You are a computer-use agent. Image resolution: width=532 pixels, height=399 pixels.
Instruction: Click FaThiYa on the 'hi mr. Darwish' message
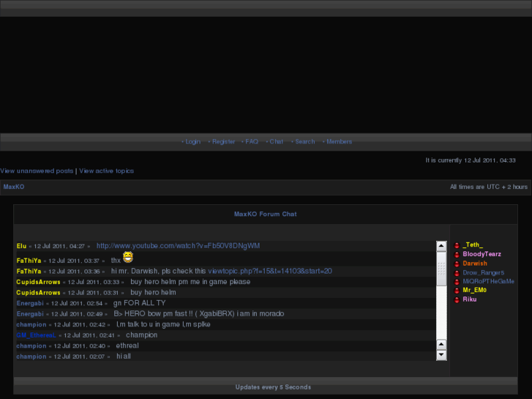click(29, 272)
